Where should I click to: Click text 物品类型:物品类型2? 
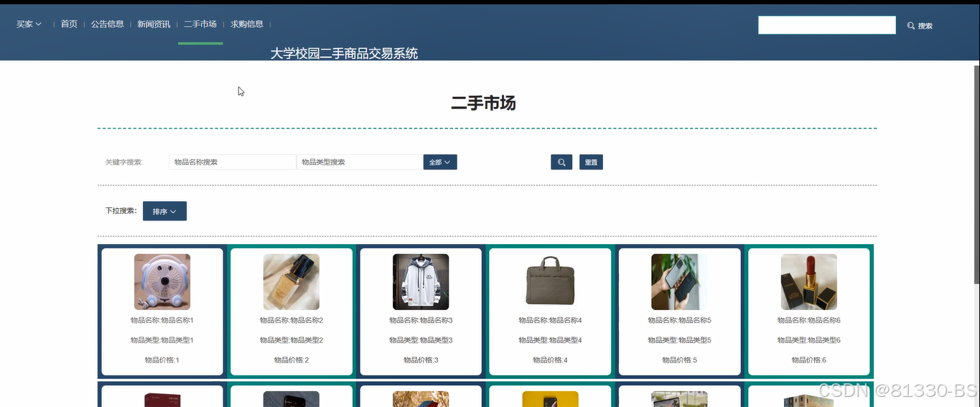click(291, 340)
